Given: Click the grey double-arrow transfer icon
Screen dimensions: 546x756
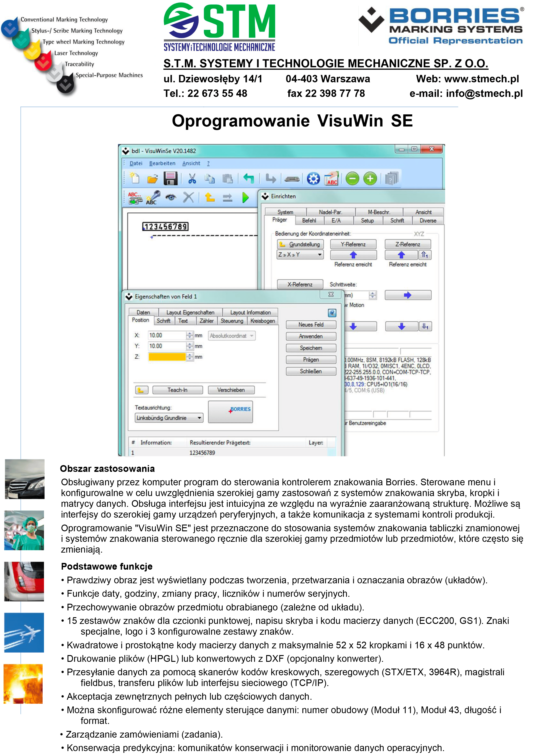Looking at the screenshot, I should click(x=227, y=198).
